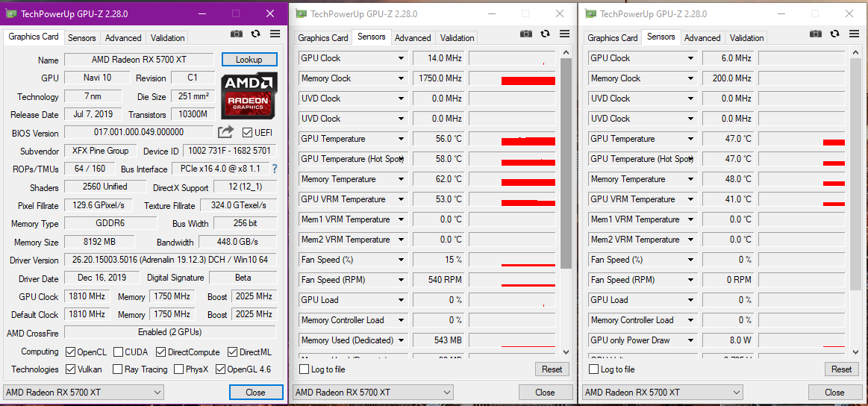Toggle the PhysX checkbox
This screenshot has height=406, width=868.
pos(178,369)
